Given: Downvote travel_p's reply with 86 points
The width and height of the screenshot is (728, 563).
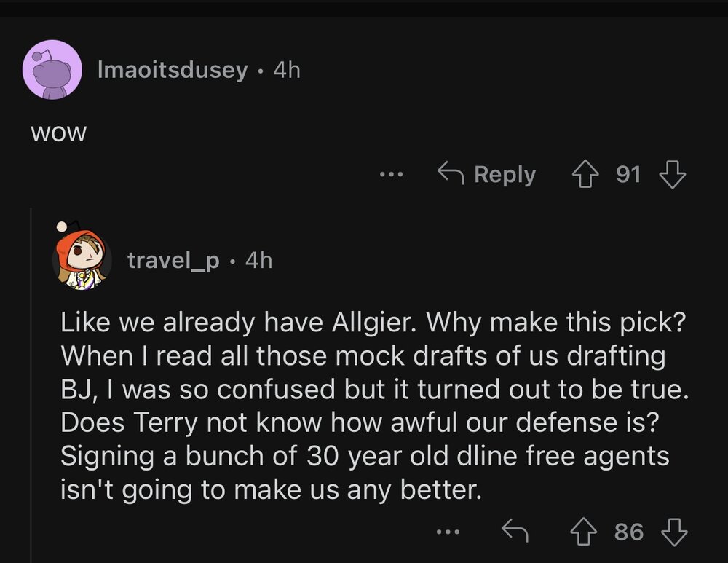Looking at the screenshot, I should pos(673,532).
